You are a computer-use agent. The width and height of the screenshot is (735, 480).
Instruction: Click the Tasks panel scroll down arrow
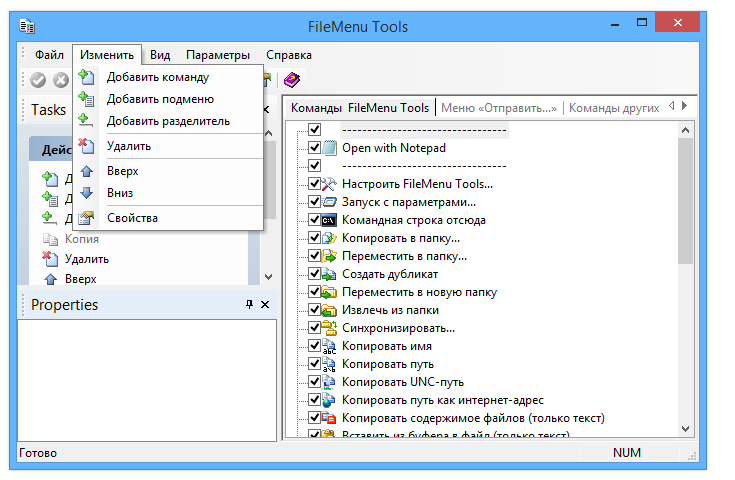pos(267,277)
